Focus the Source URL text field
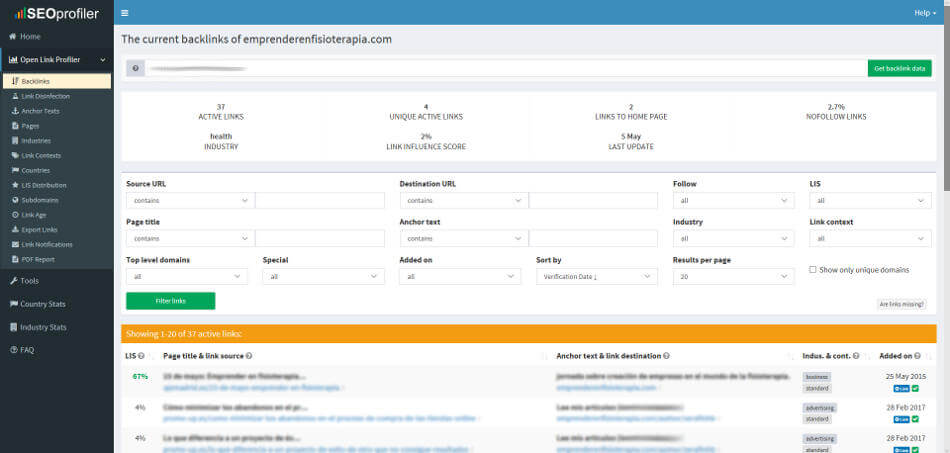This screenshot has width=950, height=453. click(320, 200)
